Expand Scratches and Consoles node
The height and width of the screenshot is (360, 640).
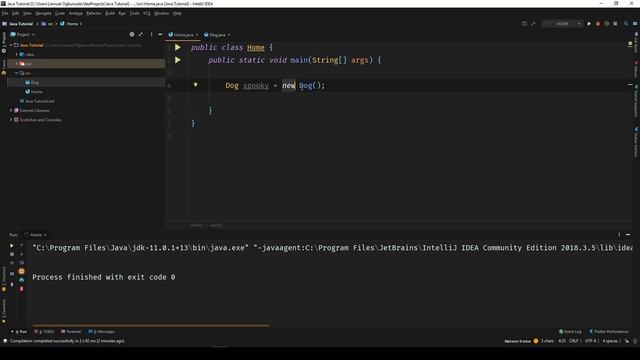pos(11,120)
